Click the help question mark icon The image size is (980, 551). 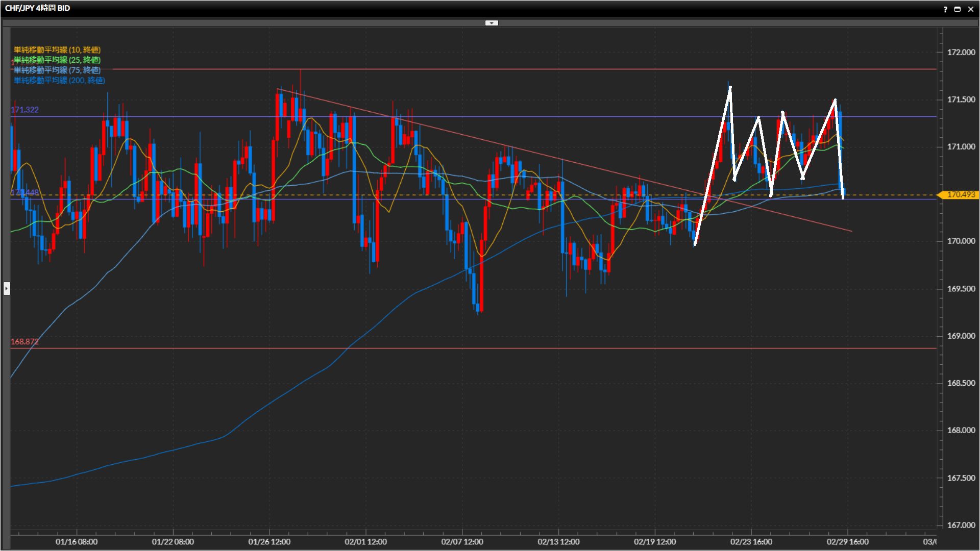(x=945, y=9)
